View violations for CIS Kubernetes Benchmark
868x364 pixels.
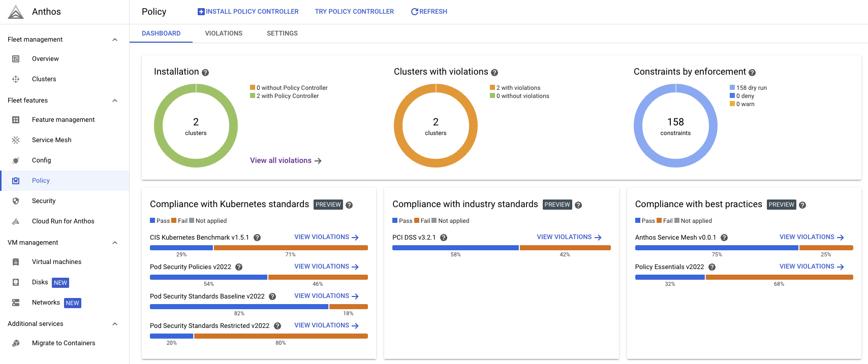[x=326, y=237]
